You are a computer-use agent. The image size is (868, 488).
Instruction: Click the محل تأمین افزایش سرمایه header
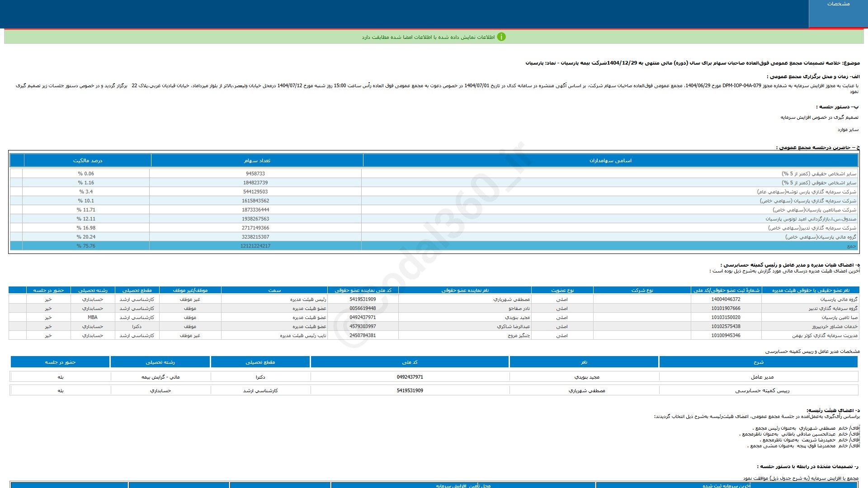pos(463,485)
